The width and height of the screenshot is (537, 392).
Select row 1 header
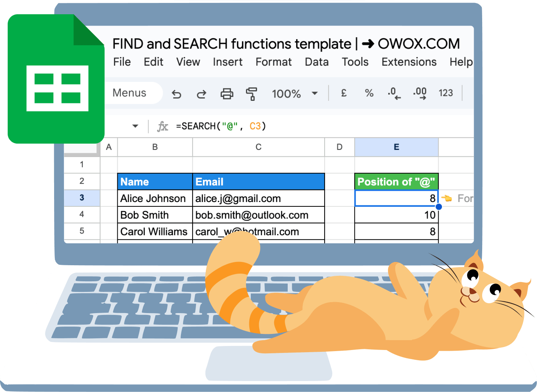[x=82, y=165]
